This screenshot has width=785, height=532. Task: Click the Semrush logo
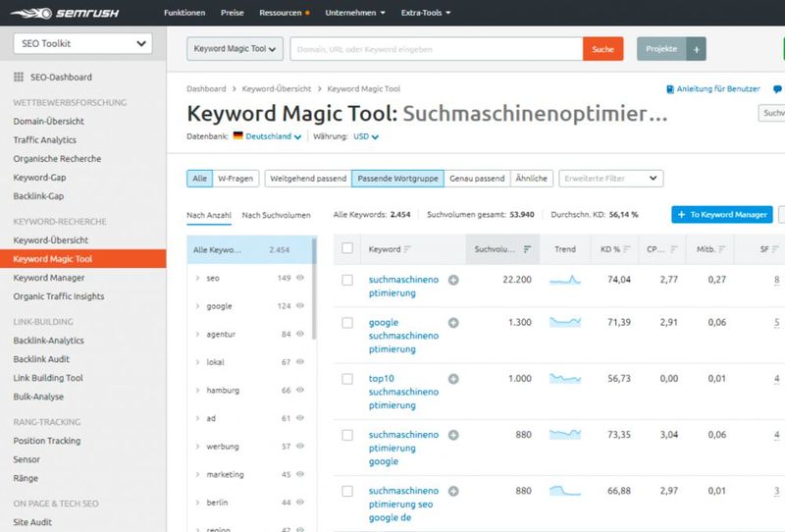pyautogui.click(x=65, y=13)
